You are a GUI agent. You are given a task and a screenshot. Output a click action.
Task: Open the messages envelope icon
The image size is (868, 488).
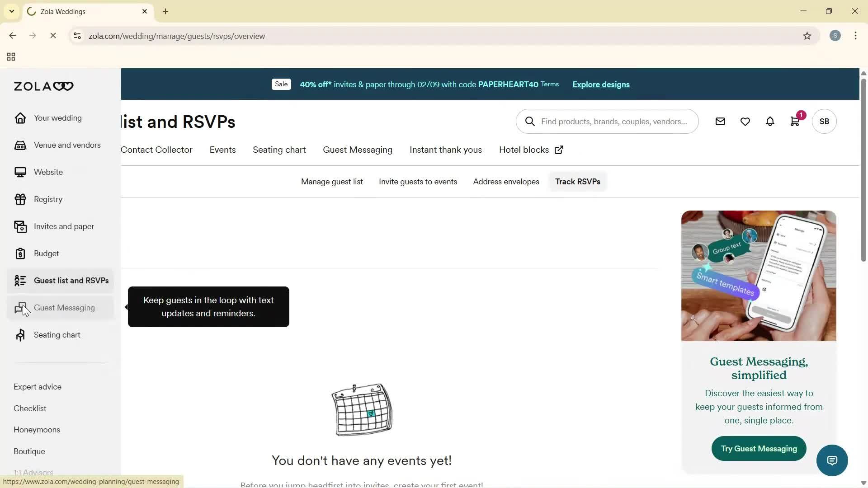[720, 121]
